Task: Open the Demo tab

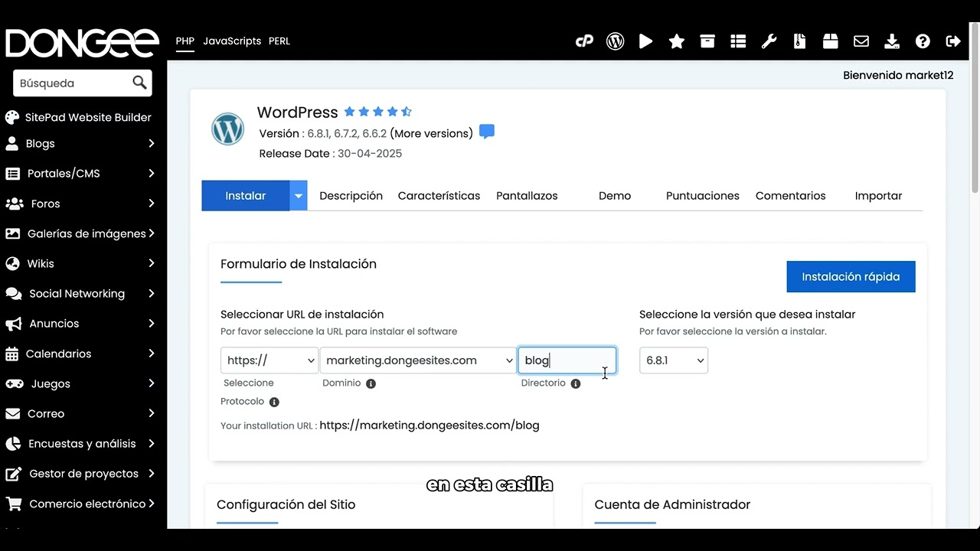Action: (x=615, y=196)
